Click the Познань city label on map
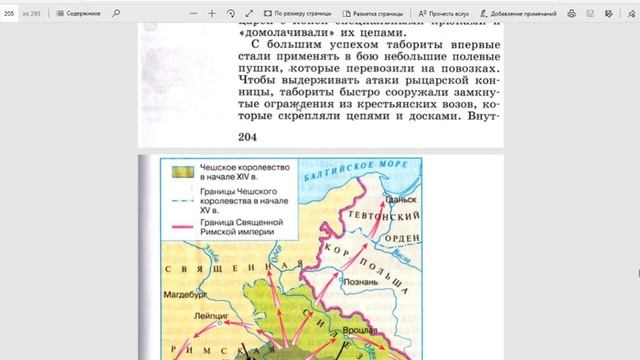This screenshot has width=640, height=360. click(361, 282)
